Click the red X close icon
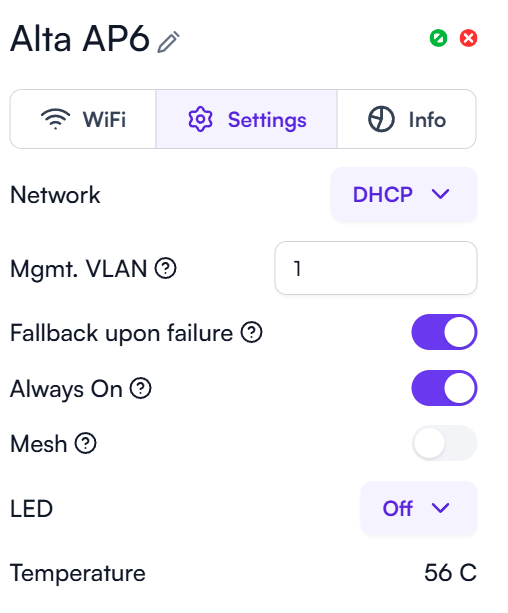 (468, 38)
